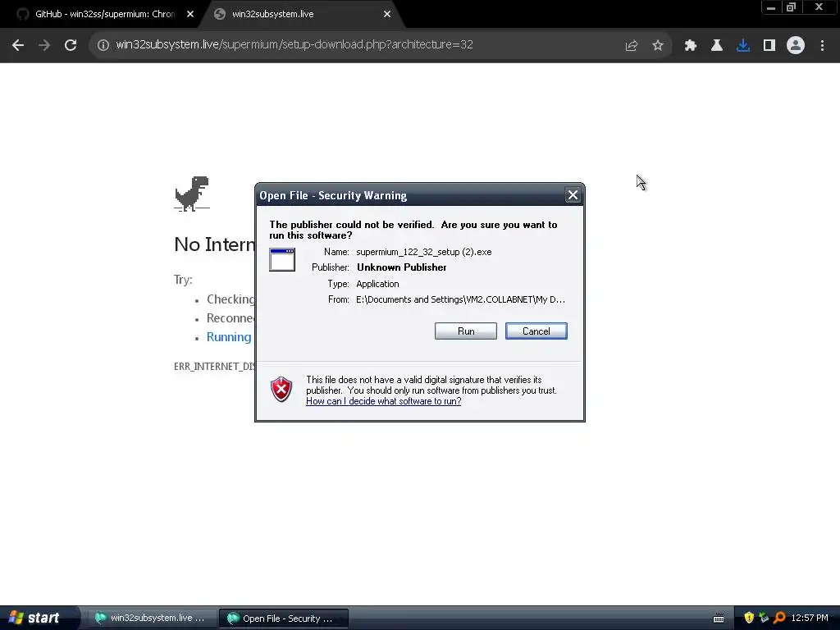
Task: Click the 'Unknown Publisher' text
Action: pos(402,267)
